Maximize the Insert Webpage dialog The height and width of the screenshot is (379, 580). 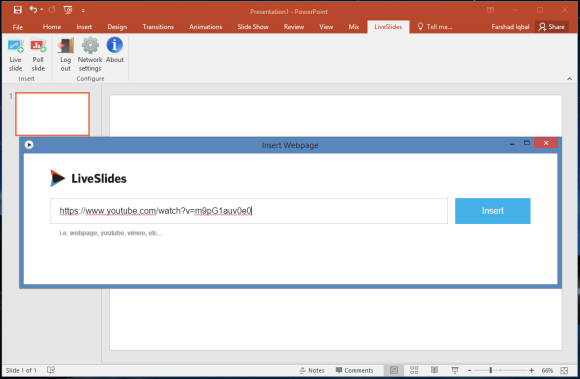click(527, 143)
